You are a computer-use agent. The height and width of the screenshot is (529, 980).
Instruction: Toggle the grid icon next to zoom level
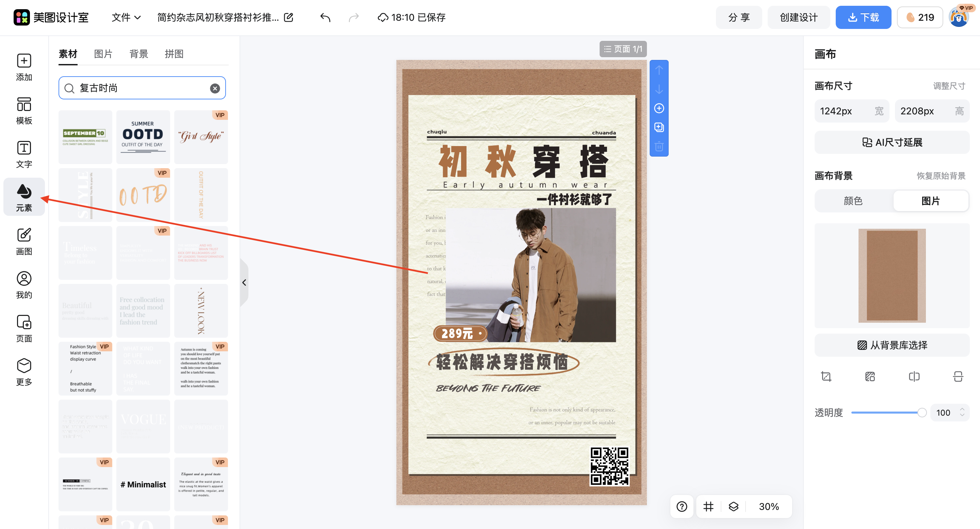[x=708, y=506]
